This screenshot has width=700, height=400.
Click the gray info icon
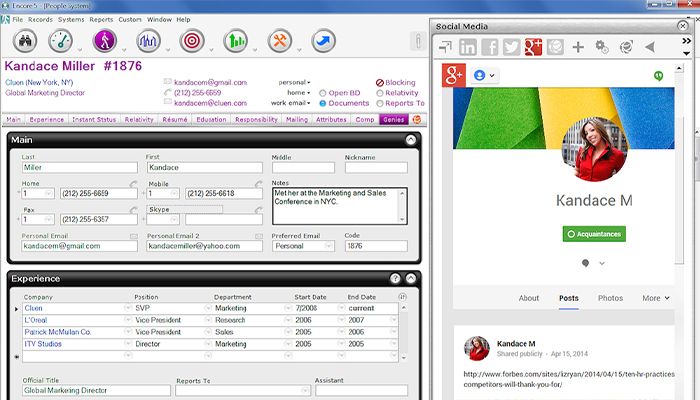tap(418, 42)
